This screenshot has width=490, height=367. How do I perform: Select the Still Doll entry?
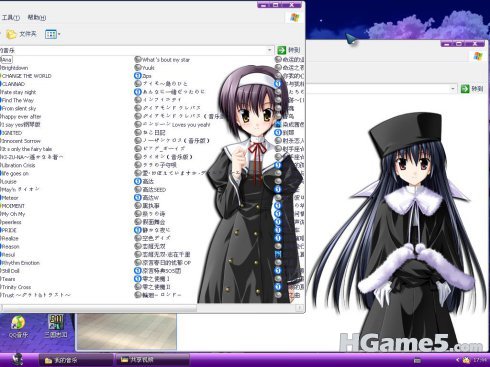pos(11,271)
